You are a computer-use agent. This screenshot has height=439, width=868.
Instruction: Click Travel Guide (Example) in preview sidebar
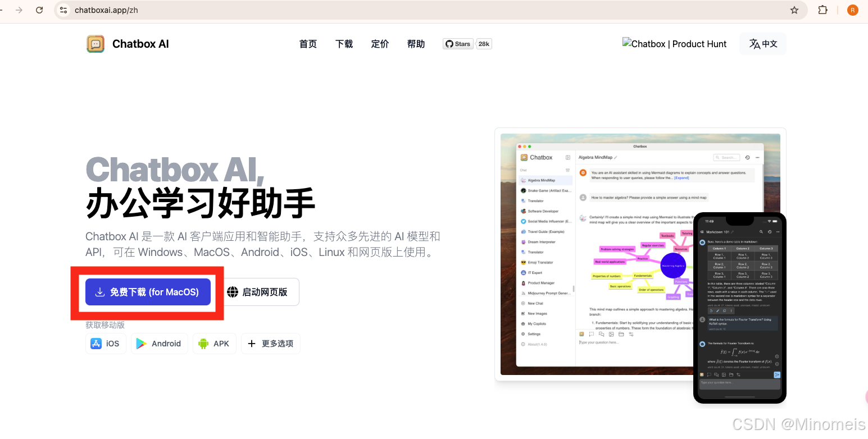pyautogui.click(x=546, y=232)
